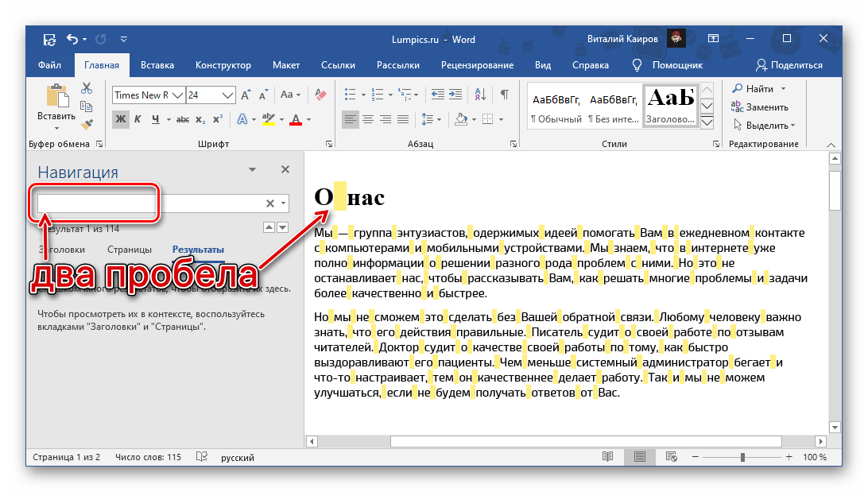868x492 pixels.
Task: Click the Save icon in title bar
Action: pos(49,39)
